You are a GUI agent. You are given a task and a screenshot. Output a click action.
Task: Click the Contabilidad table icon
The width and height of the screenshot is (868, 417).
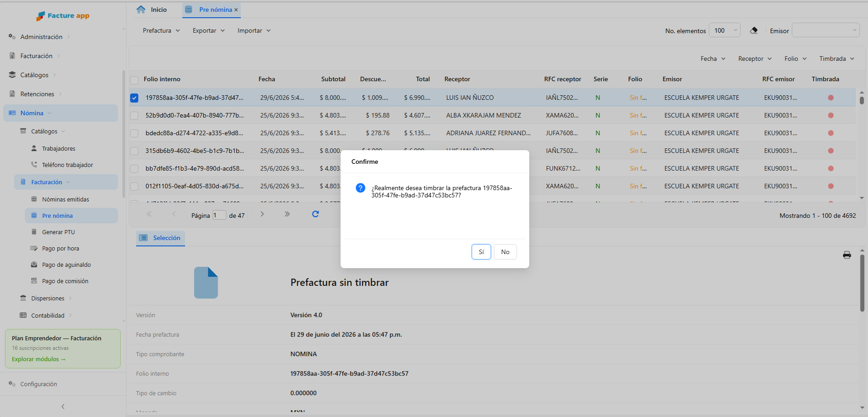point(23,315)
